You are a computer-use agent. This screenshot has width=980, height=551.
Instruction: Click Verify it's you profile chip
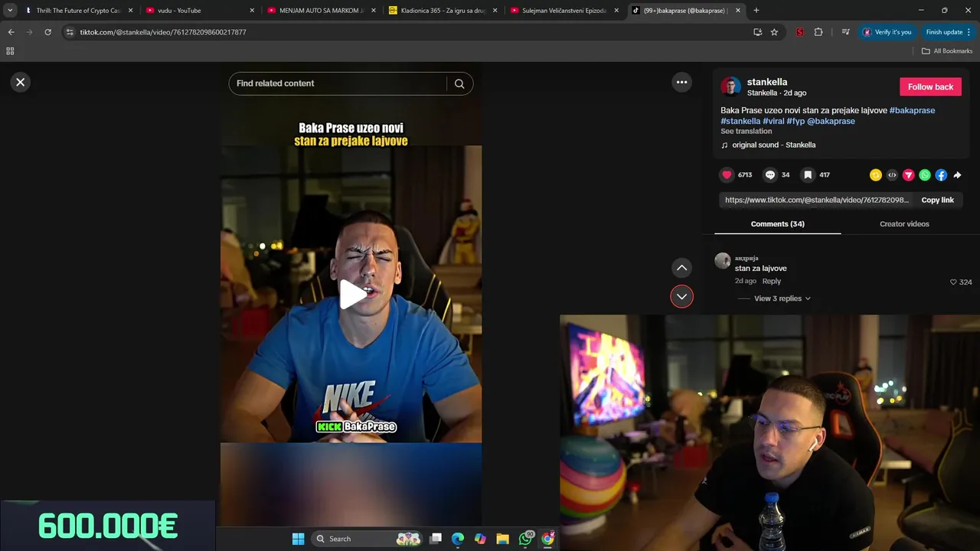(887, 32)
